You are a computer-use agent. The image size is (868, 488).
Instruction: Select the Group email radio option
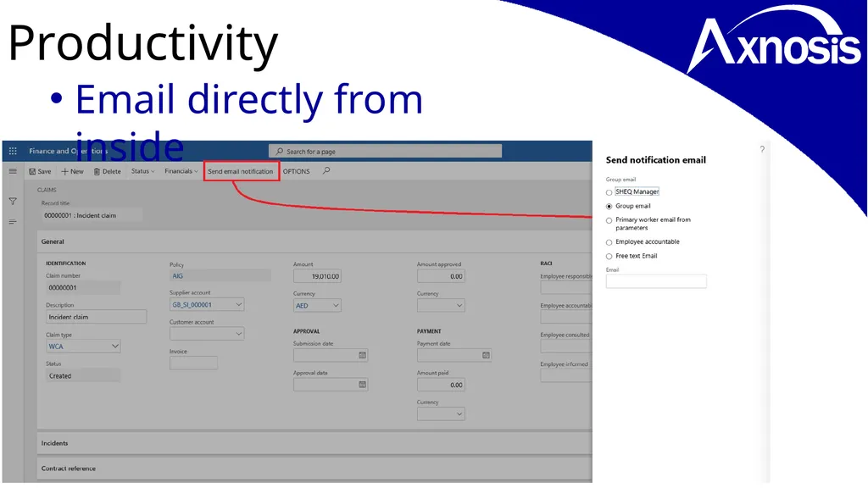[x=609, y=207]
